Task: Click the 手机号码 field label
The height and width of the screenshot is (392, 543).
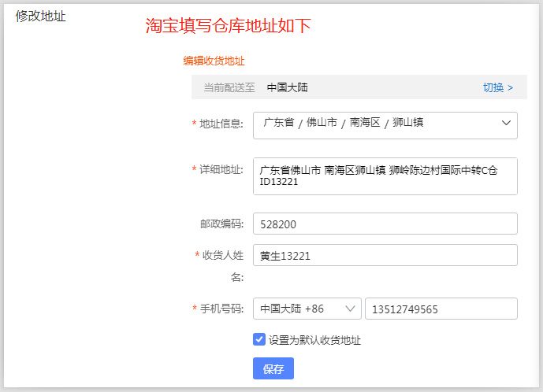Action: click(221, 309)
